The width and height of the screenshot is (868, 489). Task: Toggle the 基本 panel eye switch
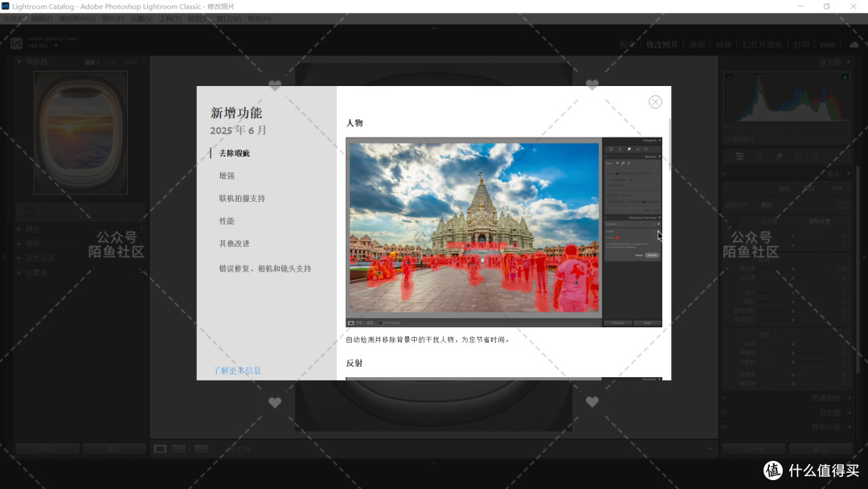click(726, 174)
